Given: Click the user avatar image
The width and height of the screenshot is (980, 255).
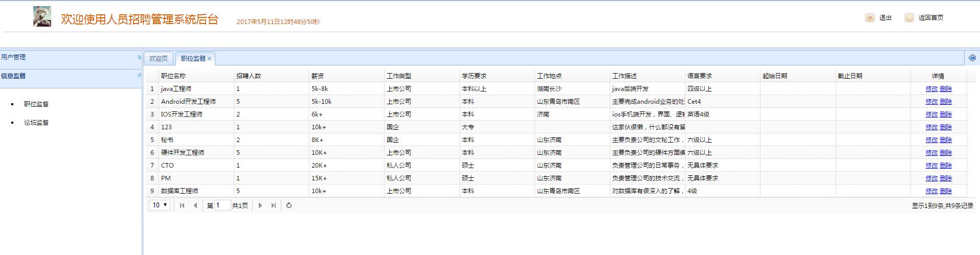Looking at the screenshot, I should coord(42,16).
